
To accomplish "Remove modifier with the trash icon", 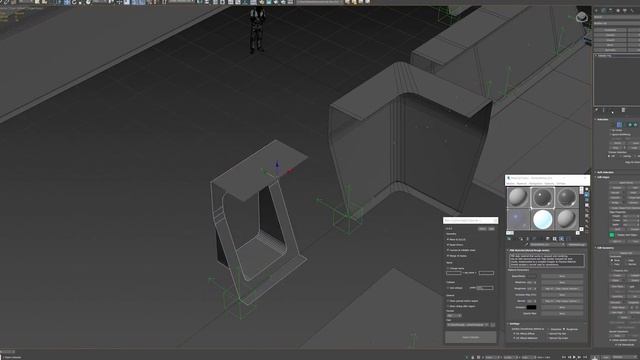I will [x=623, y=109].
